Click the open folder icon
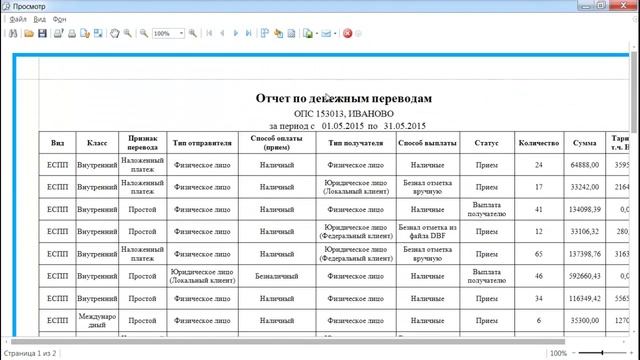This screenshot has width=640, height=360. pyautogui.click(x=29, y=33)
